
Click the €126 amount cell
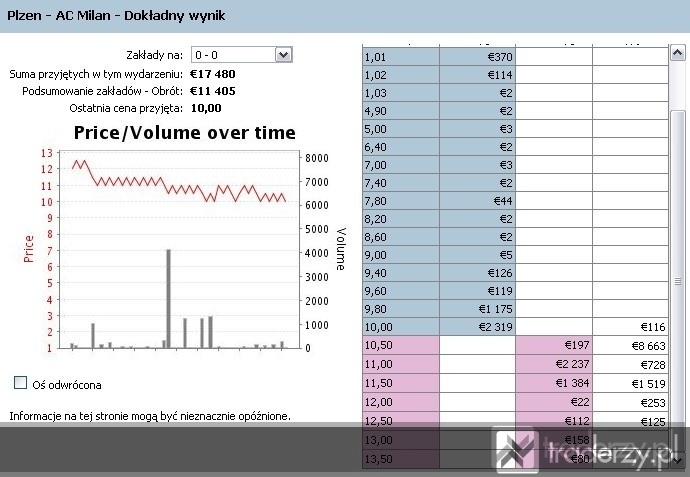pos(477,273)
